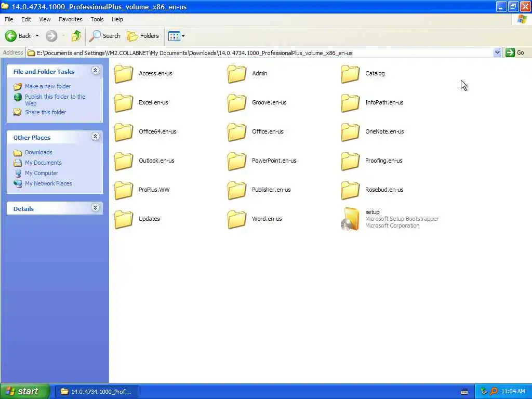The image size is (532, 399).
Task: Click the tray icon left of the orange magnifier
Action: click(x=484, y=392)
